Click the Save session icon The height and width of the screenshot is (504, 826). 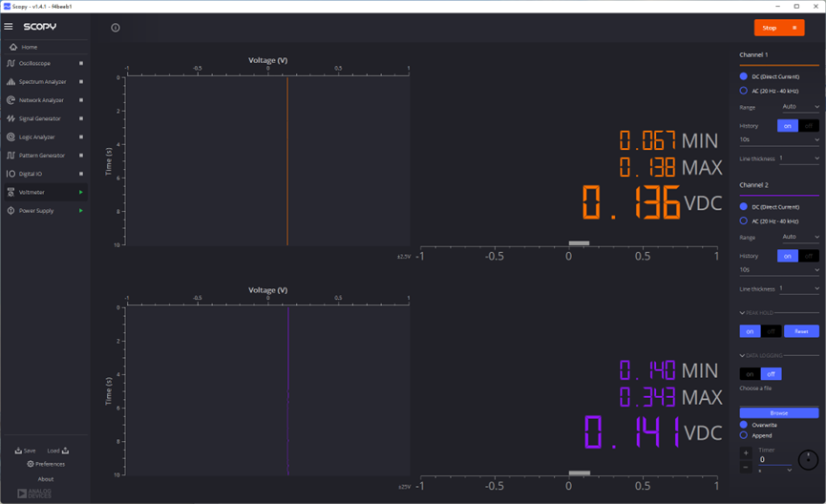tap(18, 451)
